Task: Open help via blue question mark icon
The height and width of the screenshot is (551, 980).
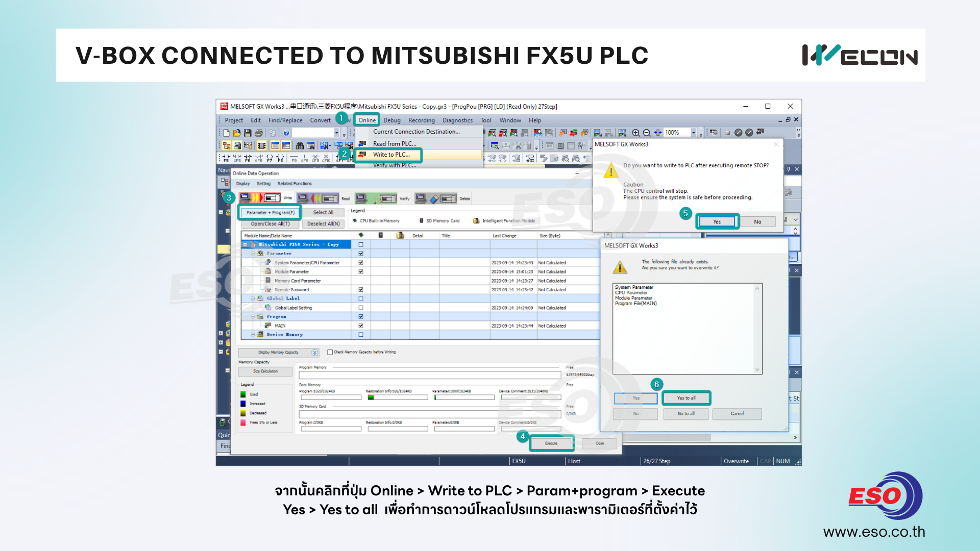Action: click(286, 133)
